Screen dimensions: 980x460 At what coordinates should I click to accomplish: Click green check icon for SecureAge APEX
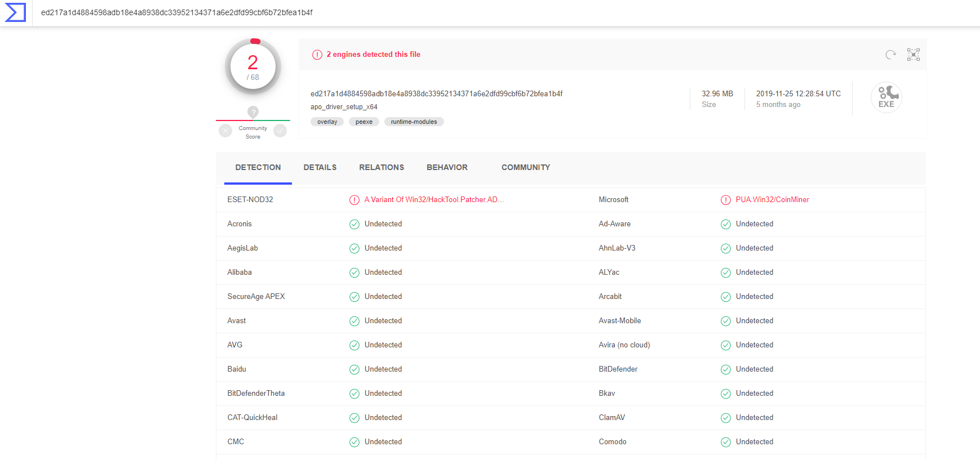click(354, 297)
